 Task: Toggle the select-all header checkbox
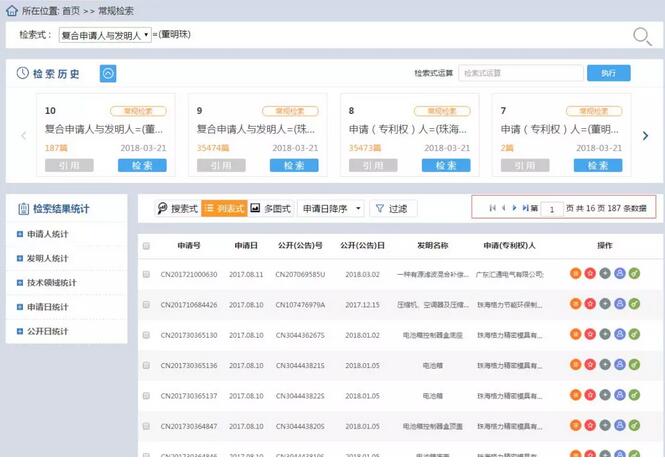pyautogui.click(x=146, y=246)
